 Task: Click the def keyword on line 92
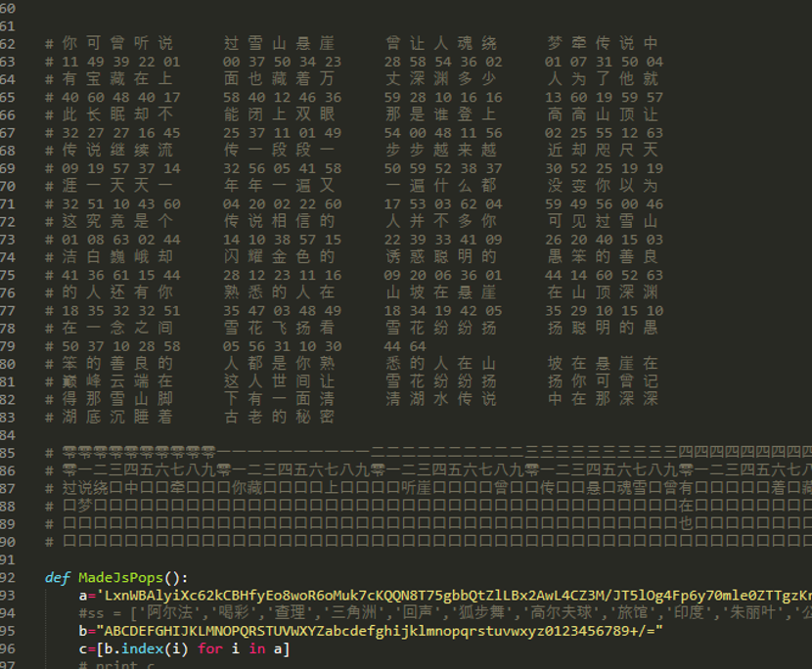[x=57, y=577]
